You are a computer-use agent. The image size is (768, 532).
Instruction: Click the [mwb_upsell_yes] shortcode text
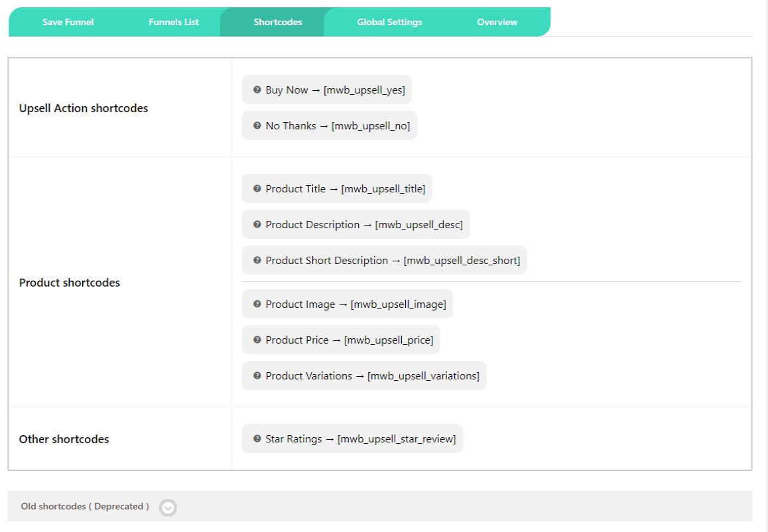tap(364, 90)
